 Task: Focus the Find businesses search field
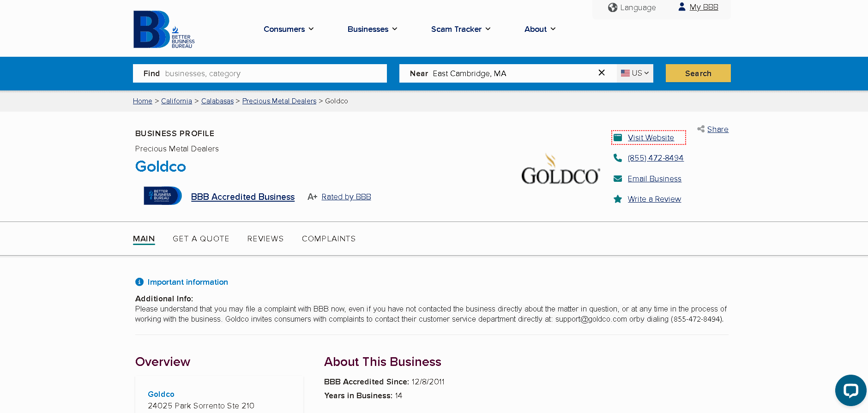(260, 73)
